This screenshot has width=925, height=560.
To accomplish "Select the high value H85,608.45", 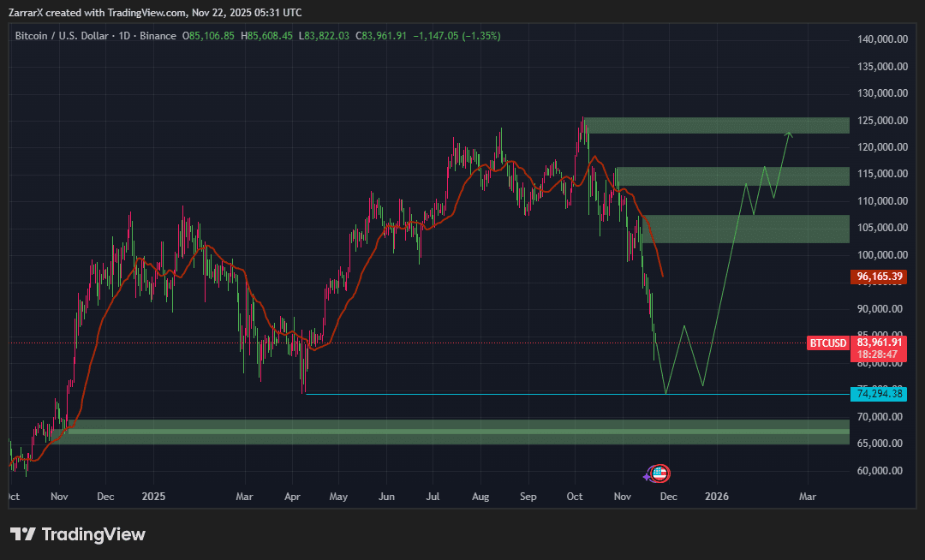I will tap(266, 36).
